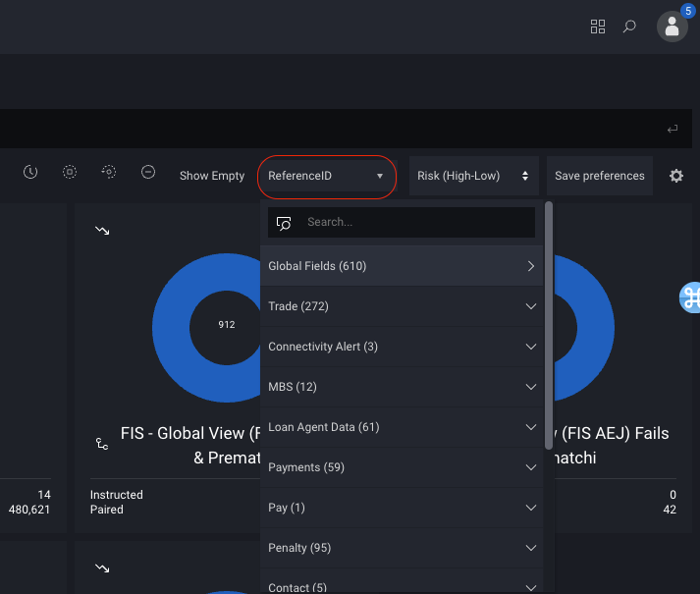Click the minus circle deselect icon
The height and width of the screenshot is (594, 700).
[x=148, y=172]
